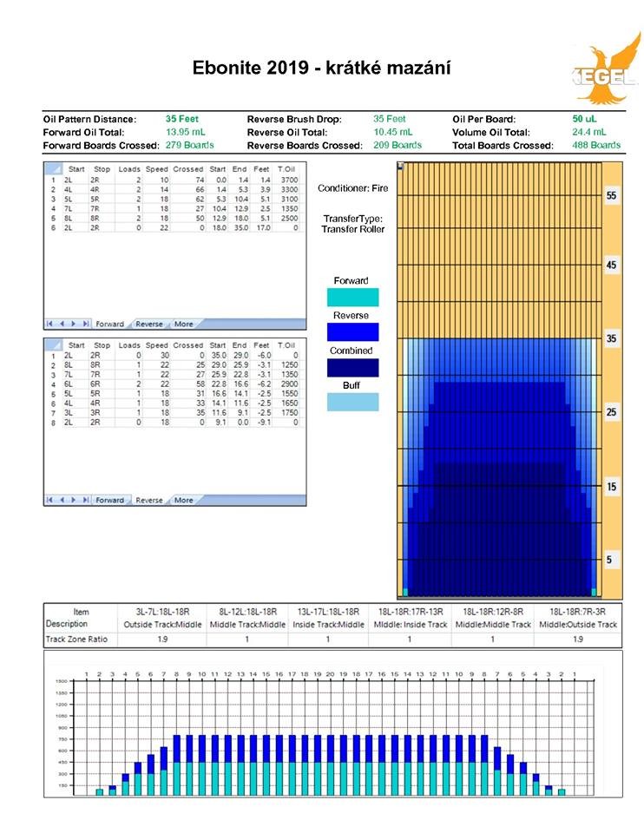Screen dimensions: 644x833
Task: Open the Reverse tab in lower table
Action: point(148,501)
